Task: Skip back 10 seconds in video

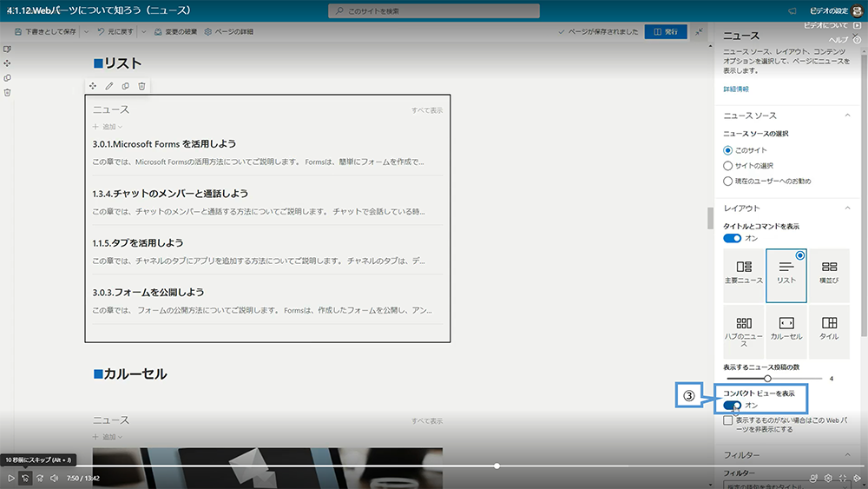Action: (25, 478)
